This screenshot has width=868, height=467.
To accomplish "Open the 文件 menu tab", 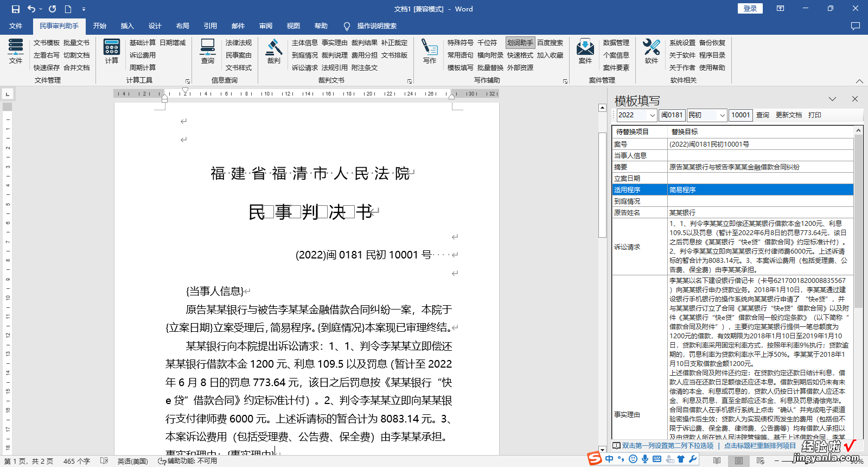I will [16, 26].
